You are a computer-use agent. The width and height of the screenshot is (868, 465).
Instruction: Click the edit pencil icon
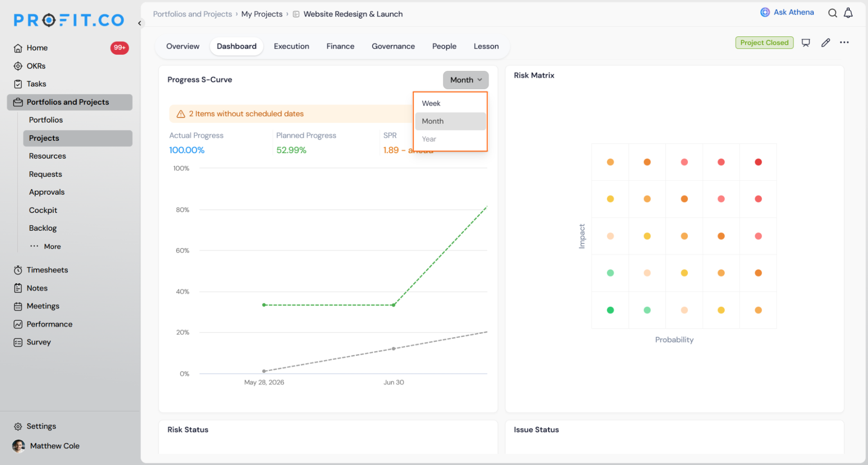tap(825, 43)
